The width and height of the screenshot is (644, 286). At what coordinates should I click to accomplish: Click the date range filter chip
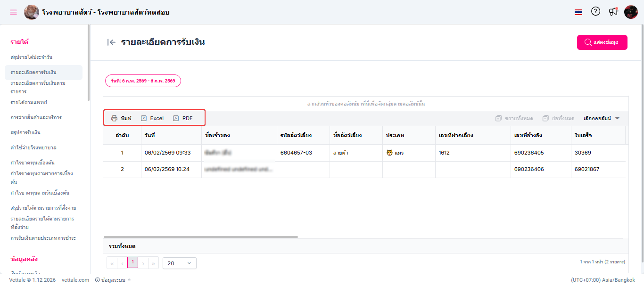click(143, 81)
